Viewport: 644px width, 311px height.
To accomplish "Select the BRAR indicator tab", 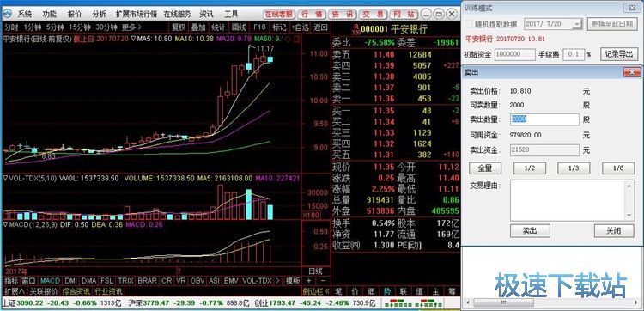I will click(147, 281).
